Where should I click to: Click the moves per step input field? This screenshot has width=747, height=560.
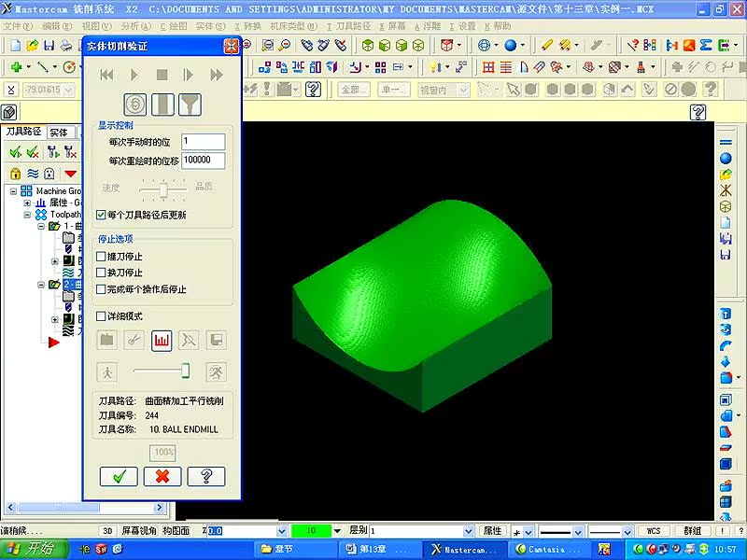204,142
